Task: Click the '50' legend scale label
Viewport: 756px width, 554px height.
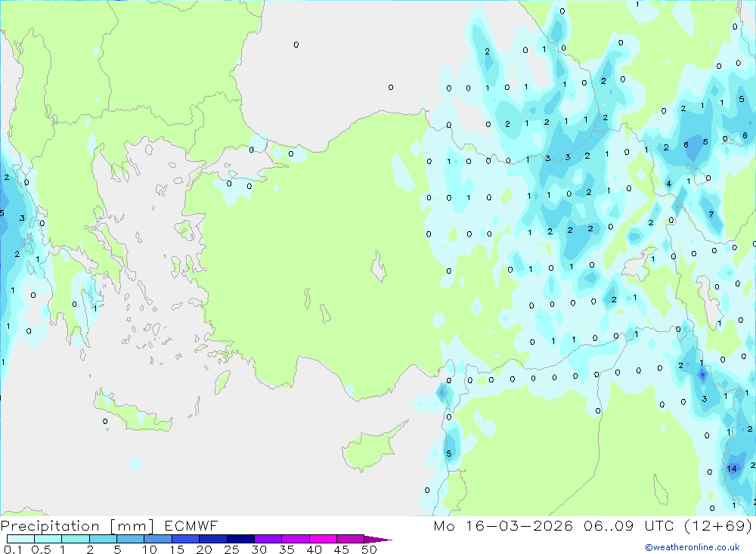Action: [x=369, y=549]
